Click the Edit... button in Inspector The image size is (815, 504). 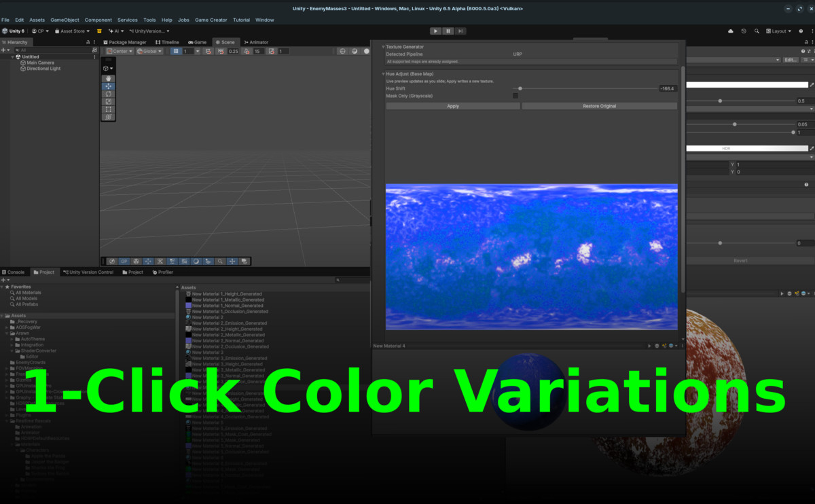click(x=791, y=60)
